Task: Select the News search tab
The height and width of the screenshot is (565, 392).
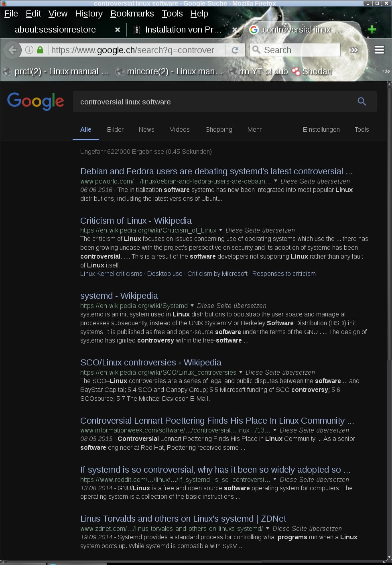Action: [146, 129]
